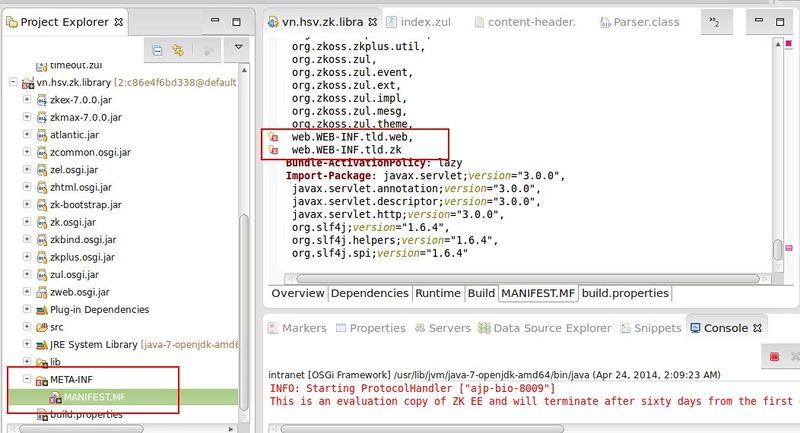Show hidden editor tabs list (»2)
This screenshot has height=433, width=800.
[x=714, y=21]
